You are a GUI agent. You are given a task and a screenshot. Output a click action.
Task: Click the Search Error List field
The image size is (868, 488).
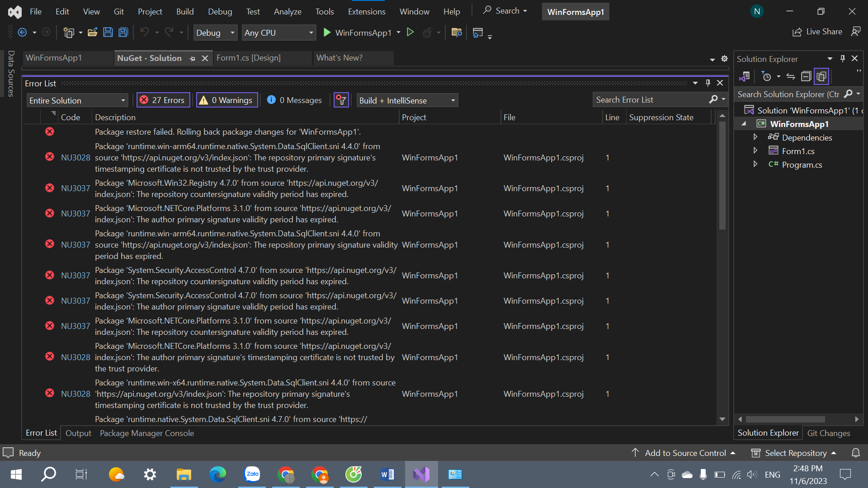coord(651,100)
